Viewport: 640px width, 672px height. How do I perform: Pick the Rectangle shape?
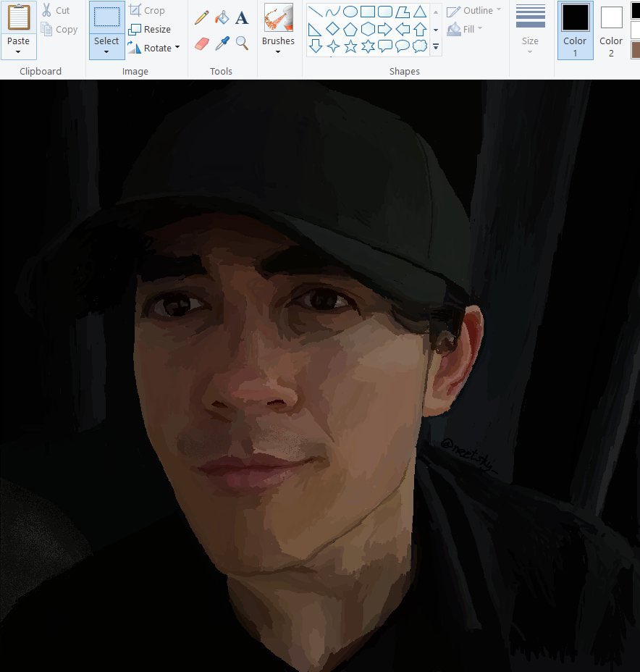click(368, 12)
